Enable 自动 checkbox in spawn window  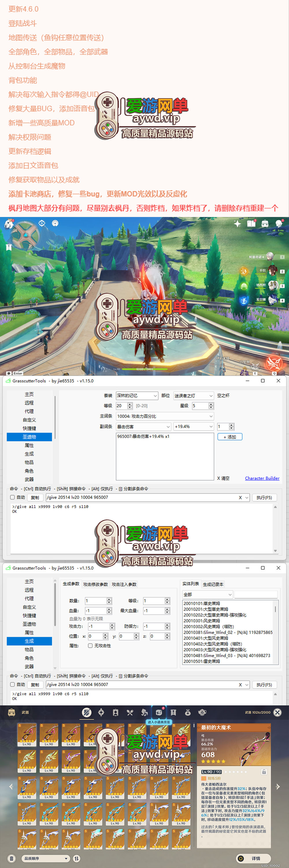(x=12, y=684)
